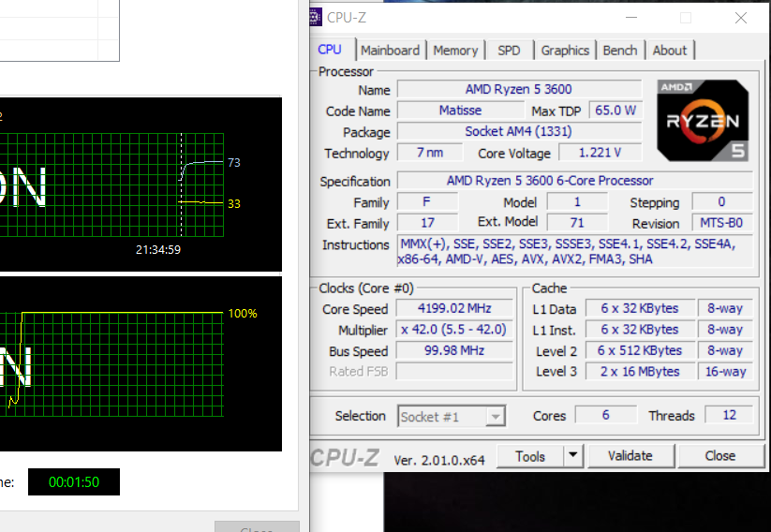Click the processor name AMD Ryzen 5 3600
This screenshot has height=532, width=771.
519,89
